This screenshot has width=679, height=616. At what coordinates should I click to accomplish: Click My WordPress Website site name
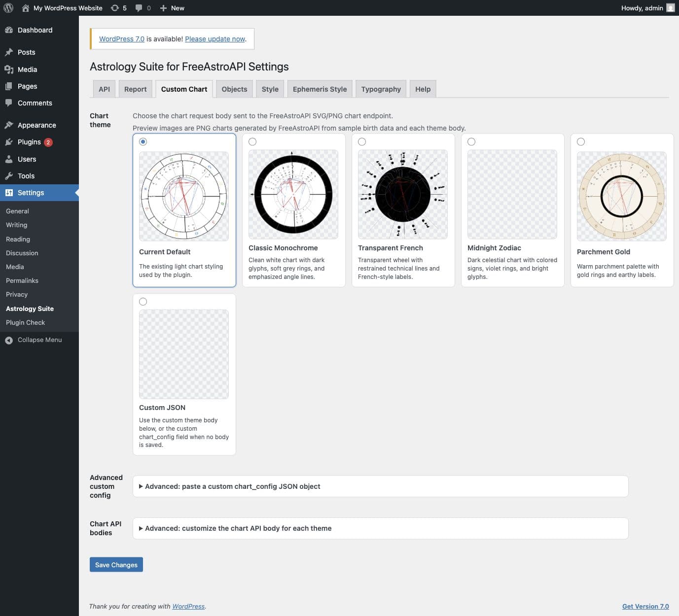click(68, 8)
